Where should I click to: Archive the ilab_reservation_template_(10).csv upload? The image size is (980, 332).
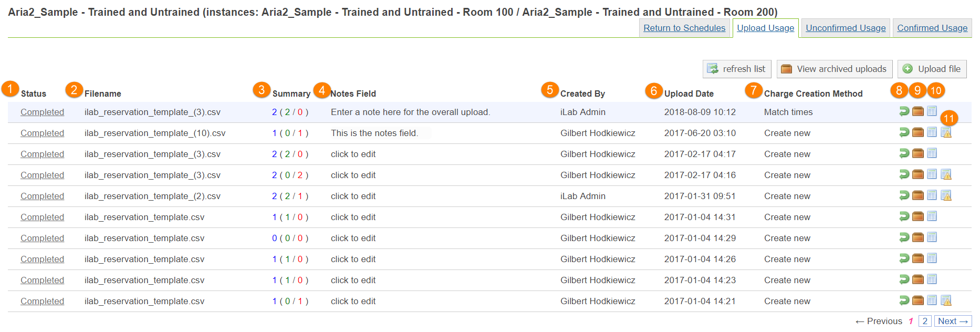[918, 132]
